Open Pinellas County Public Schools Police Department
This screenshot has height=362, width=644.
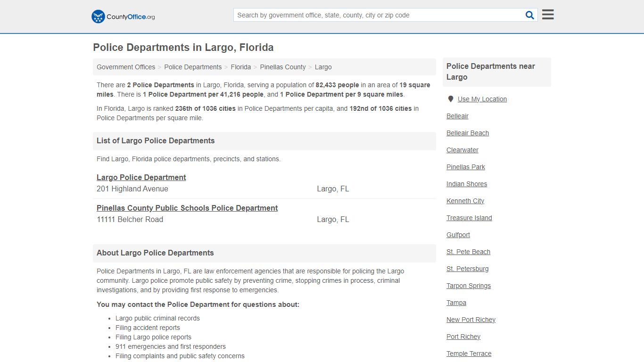pos(187,208)
